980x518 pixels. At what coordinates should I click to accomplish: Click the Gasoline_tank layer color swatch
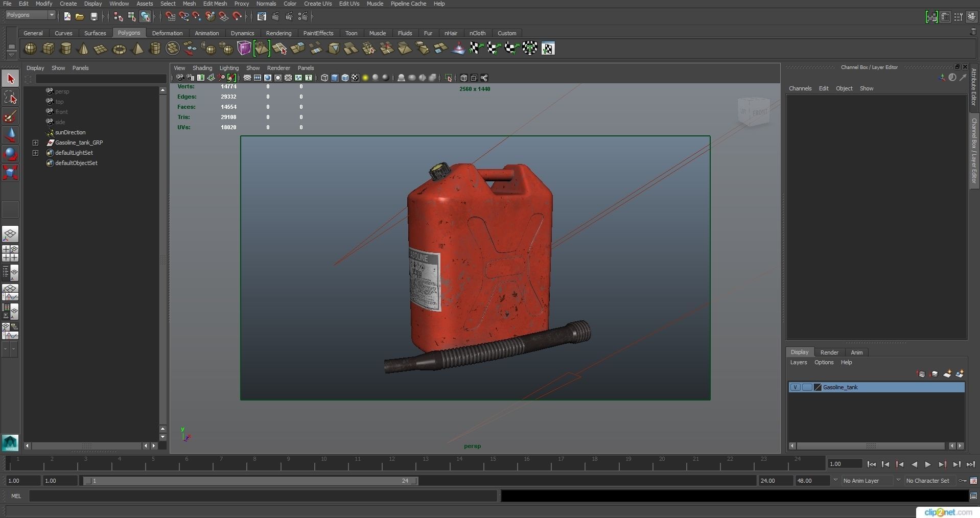click(818, 387)
